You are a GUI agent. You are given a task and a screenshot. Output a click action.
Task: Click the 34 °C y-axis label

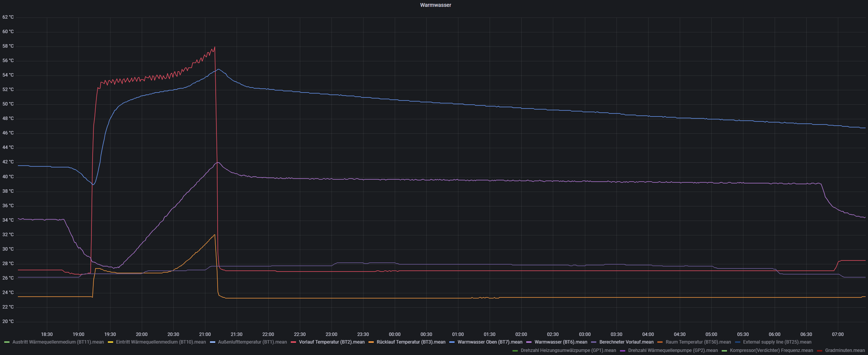pos(8,220)
